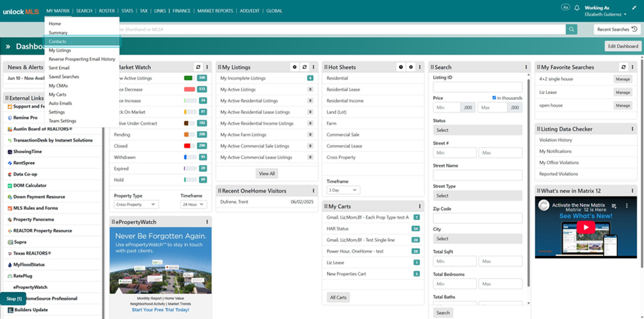Open the FINANCE top menu
This screenshot has width=644, height=319.
(182, 11)
